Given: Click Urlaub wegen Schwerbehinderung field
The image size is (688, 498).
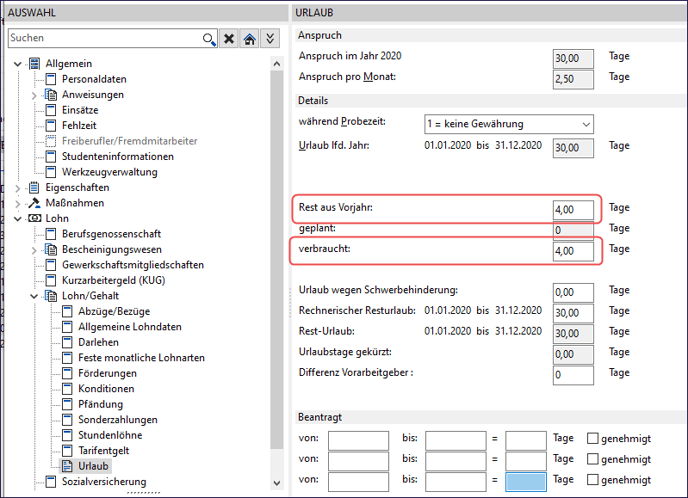Looking at the screenshot, I should click(573, 292).
